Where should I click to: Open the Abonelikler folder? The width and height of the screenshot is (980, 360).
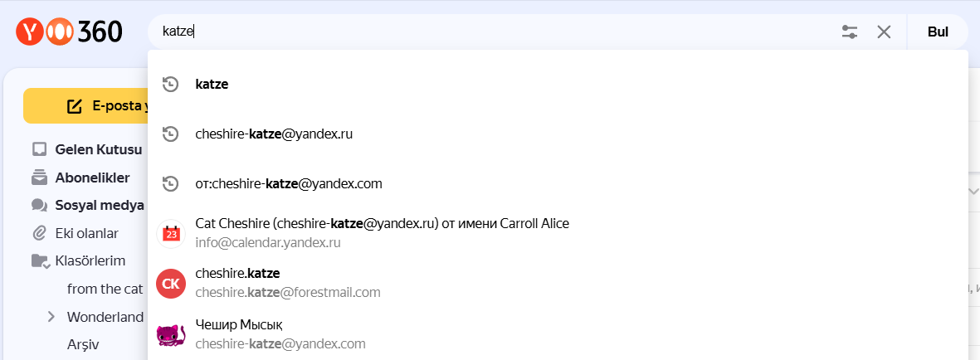(x=92, y=178)
